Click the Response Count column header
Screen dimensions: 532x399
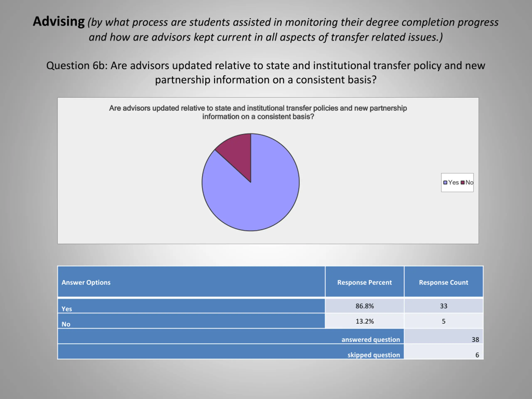pos(443,282)
